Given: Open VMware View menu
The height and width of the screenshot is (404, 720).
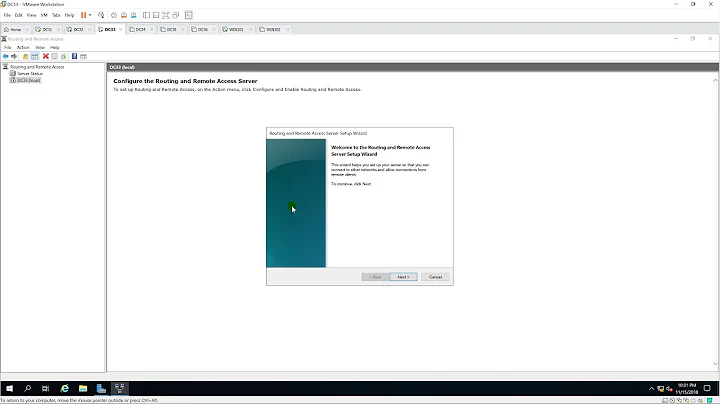Looking at the screenshot, I should point(31,15).
